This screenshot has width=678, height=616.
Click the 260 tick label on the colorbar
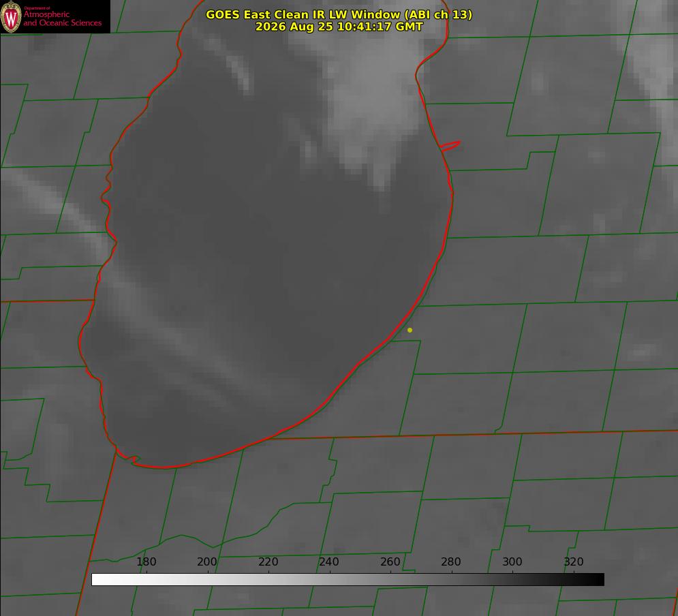pyautogui.click(x=390, y=561)
